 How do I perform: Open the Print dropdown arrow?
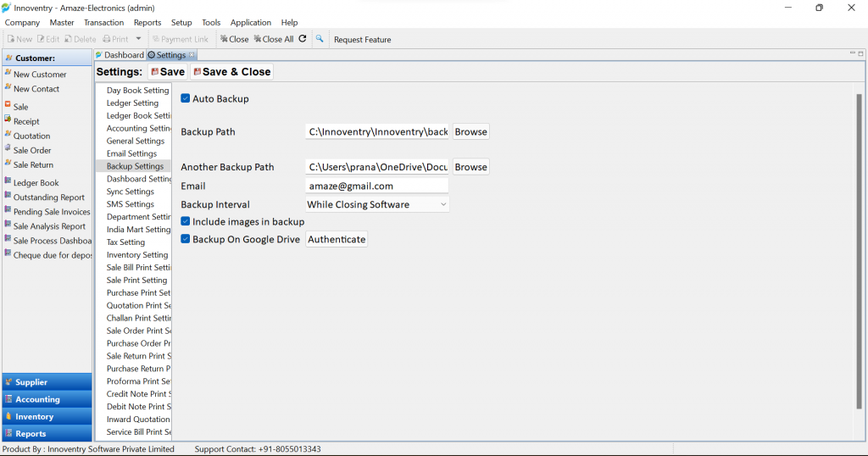[x=138, y=39]
